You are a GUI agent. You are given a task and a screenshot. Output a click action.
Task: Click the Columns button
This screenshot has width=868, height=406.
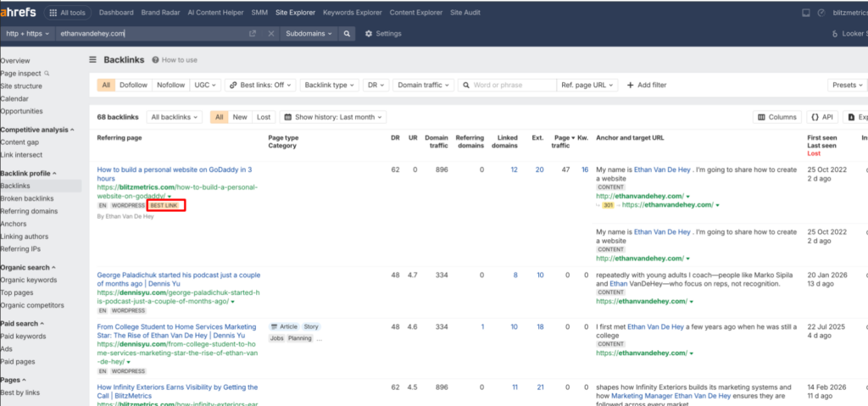pyautogui.click(x=777, y=117)
